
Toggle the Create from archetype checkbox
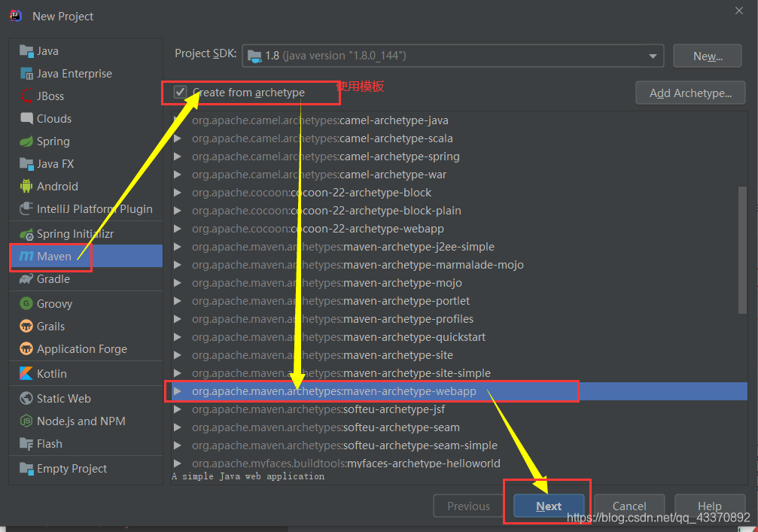[x=181, y=92]
